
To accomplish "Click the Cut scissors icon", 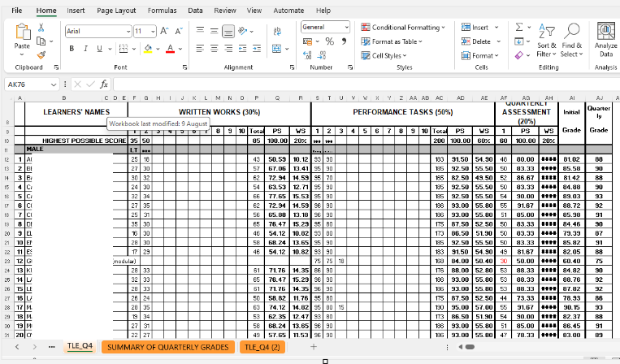I will pos(41,28).
